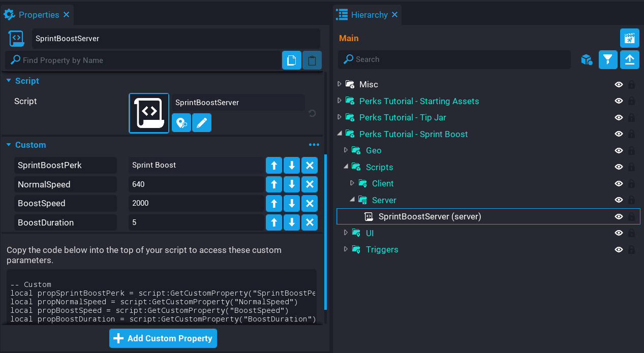Toggle lock on the Geo folder
The height and width of the screenshot is (353, 644).
pos(631,151)
